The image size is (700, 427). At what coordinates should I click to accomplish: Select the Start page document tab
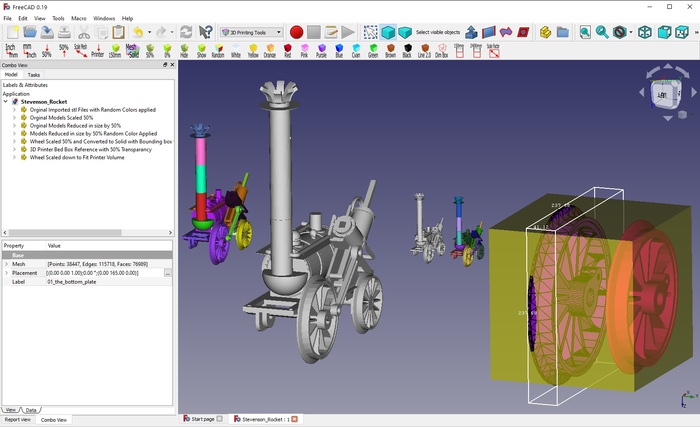click(202, 419)
